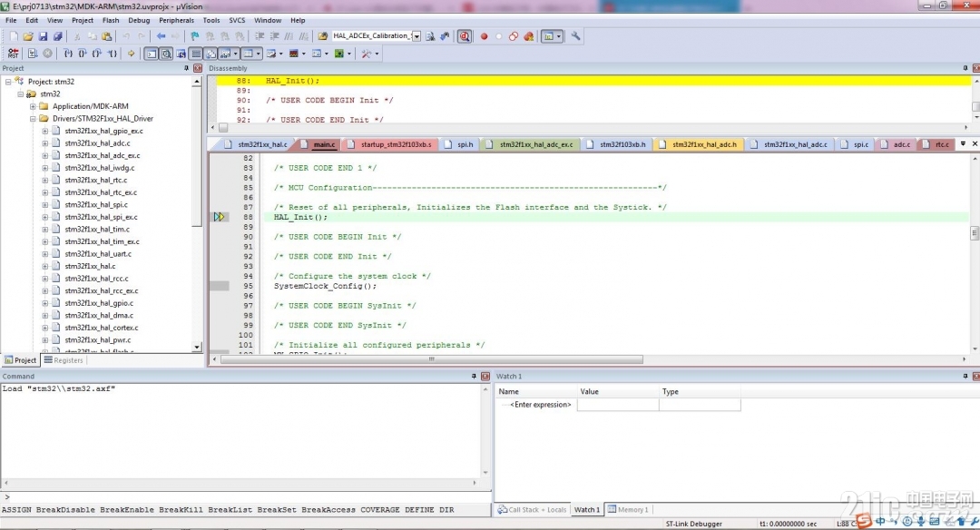Select stm32f1xx_hal_rcc.c in project tree

coord(96,278)
